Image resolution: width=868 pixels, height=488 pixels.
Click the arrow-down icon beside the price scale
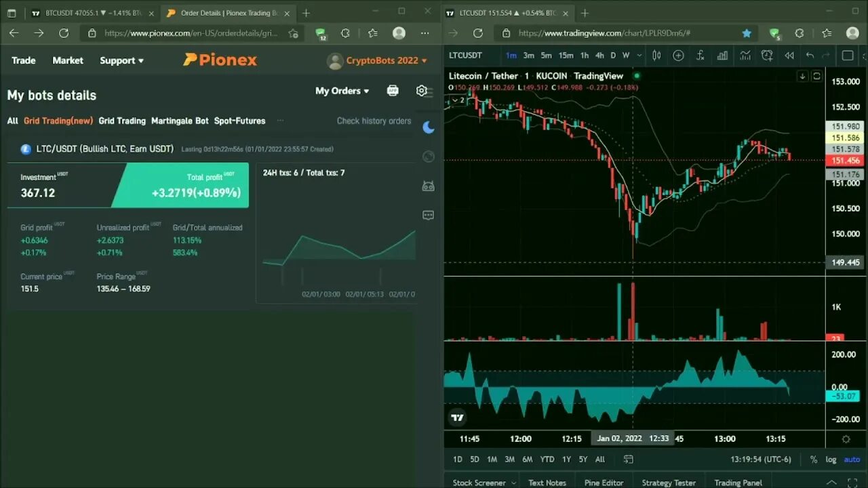pos(803,77)
